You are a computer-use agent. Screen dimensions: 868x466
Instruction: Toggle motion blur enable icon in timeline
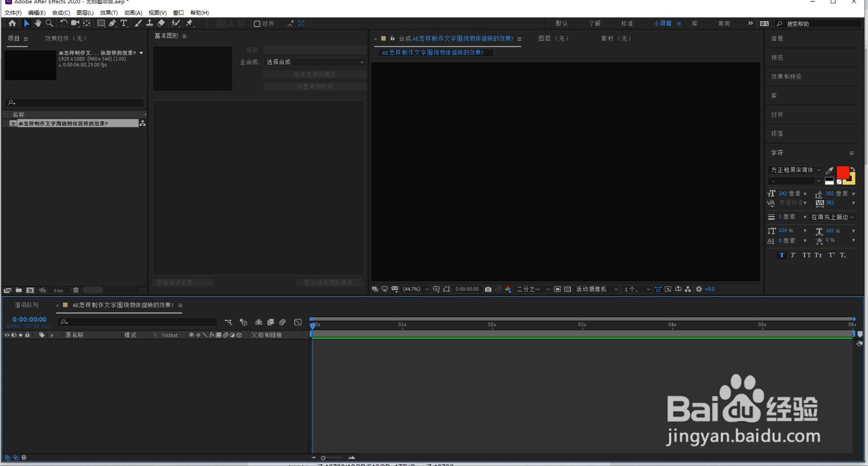pyautogui.click(x=283, y=322)
